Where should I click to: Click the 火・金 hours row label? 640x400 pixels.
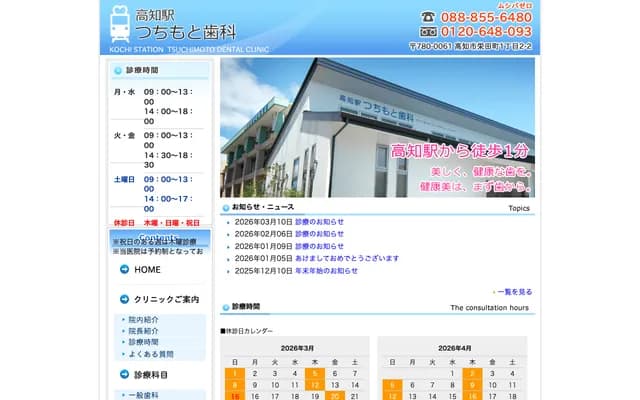pyautogui.click(x=124, y=136)
